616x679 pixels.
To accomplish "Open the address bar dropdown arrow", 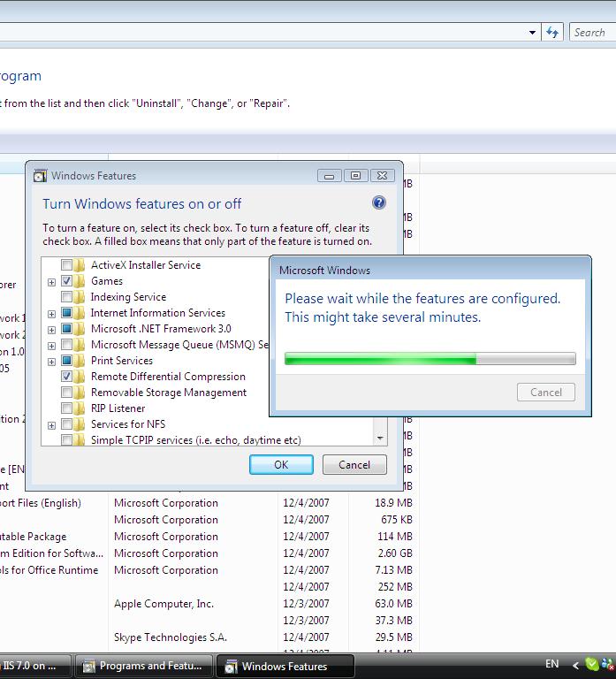I will (x=532, y=33).
